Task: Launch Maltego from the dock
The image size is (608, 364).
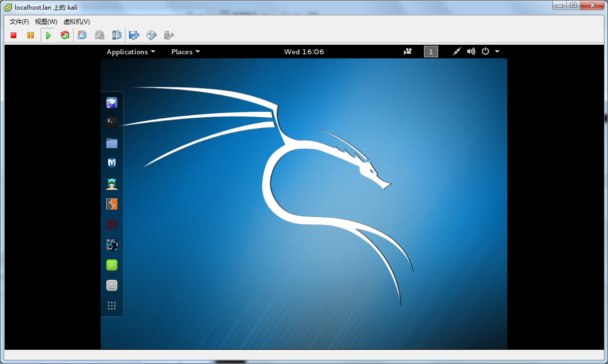Action: (112, 224)
